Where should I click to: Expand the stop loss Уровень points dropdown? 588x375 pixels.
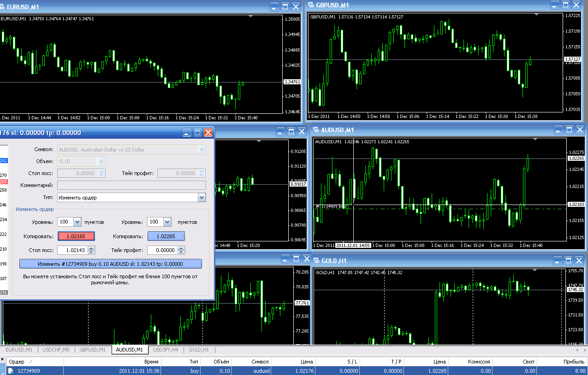[x=77, y=222]
